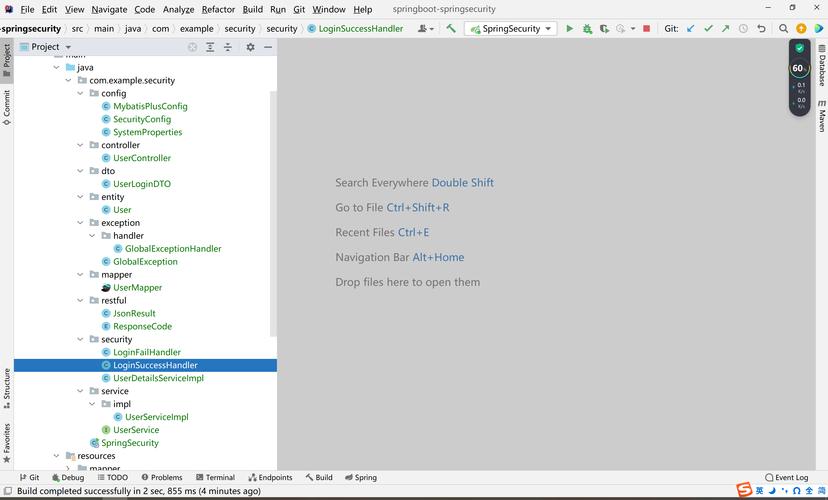This screenshot has width=828, height=500.
Task: Select UserDetailsServiceImpl in the project tree
Action: point(158,378)
